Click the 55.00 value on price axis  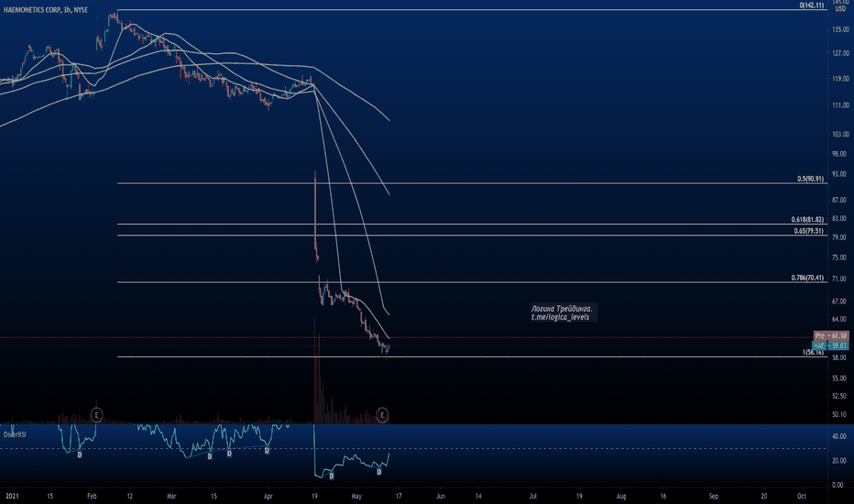click(x=839, y=378)
